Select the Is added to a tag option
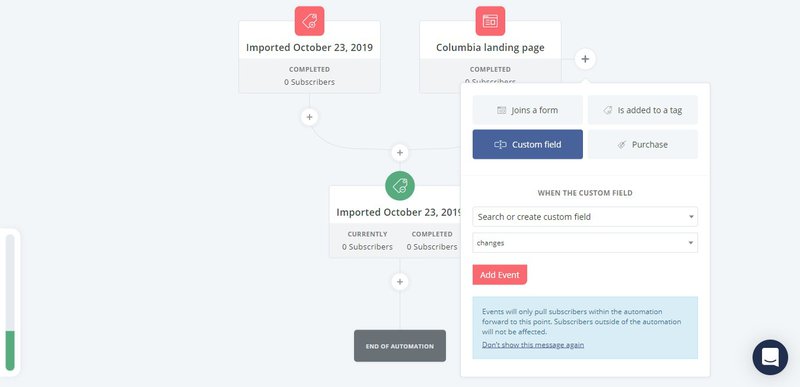Viewport: 800px width, 387px height. click(x=643, y=110)
